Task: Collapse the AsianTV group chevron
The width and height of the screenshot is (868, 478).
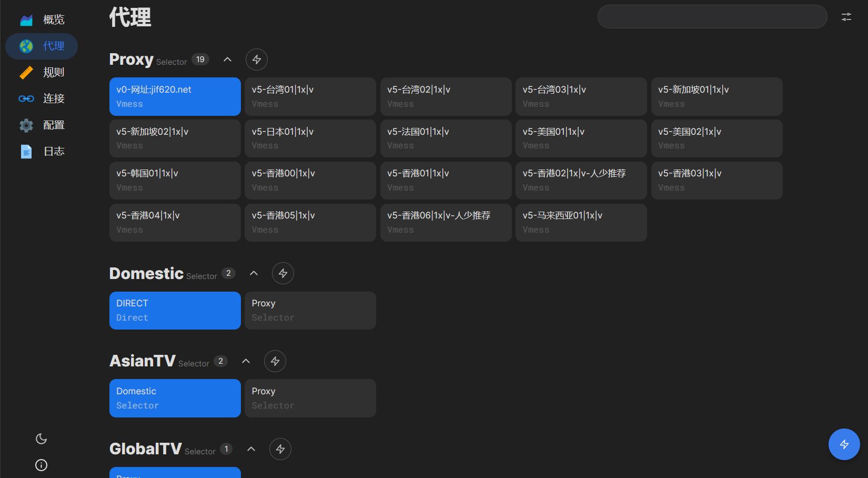Action: (x=246, y=361)
